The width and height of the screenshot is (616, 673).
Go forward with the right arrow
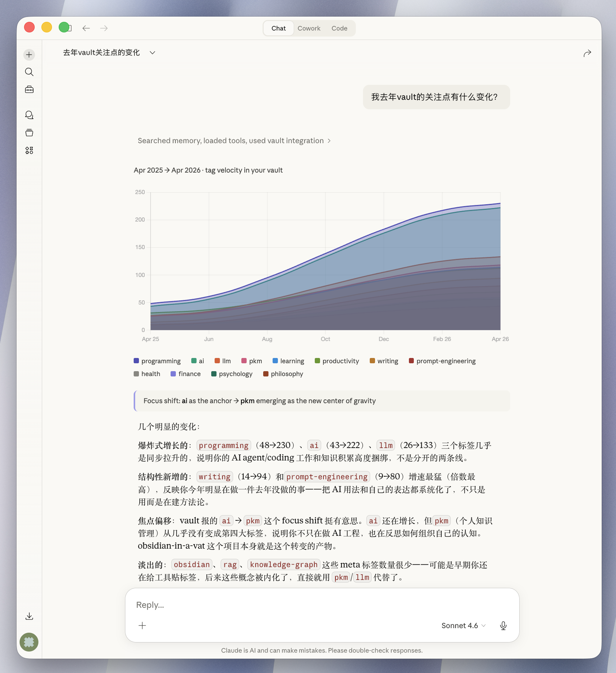tap(104, 28)
